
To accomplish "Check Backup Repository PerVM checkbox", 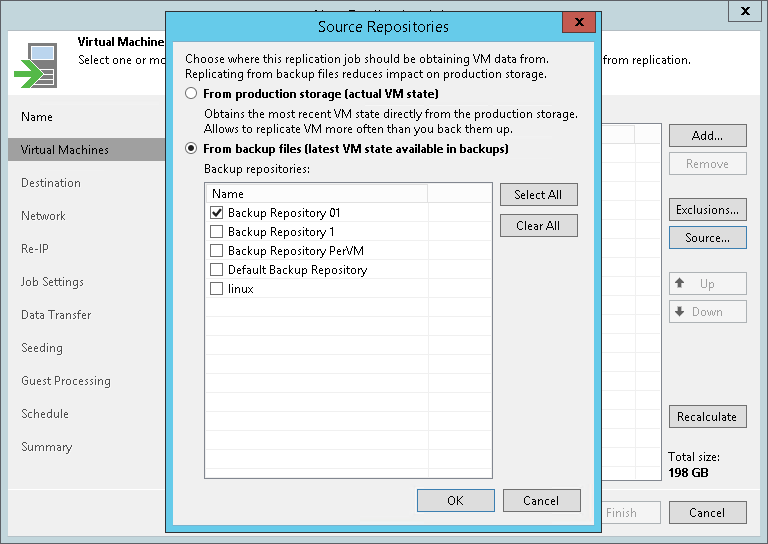I will coord(216,251).
